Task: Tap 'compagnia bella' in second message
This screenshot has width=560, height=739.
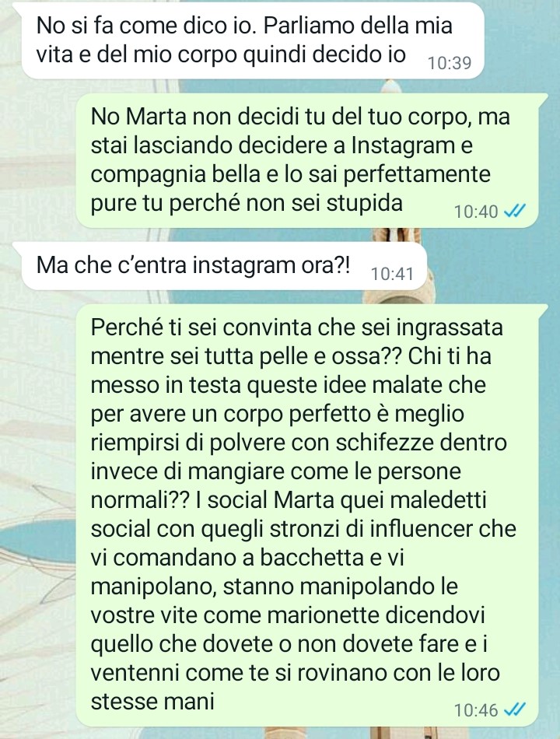Action: [x=175, y=174]
